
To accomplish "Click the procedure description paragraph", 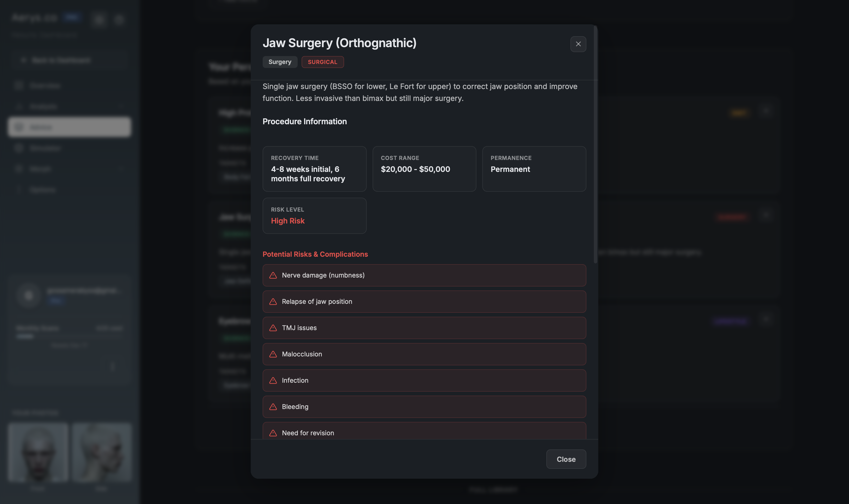I will (x=419, y=92).
